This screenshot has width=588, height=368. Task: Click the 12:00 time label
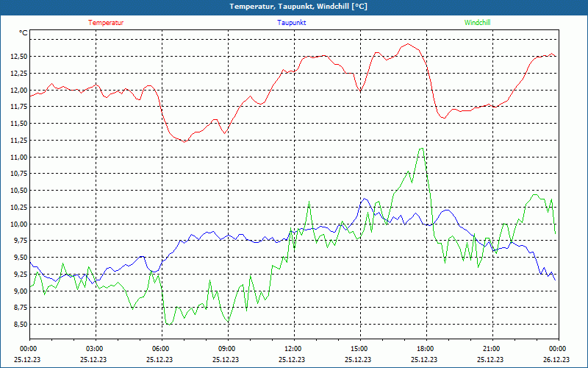coord(293,349)
